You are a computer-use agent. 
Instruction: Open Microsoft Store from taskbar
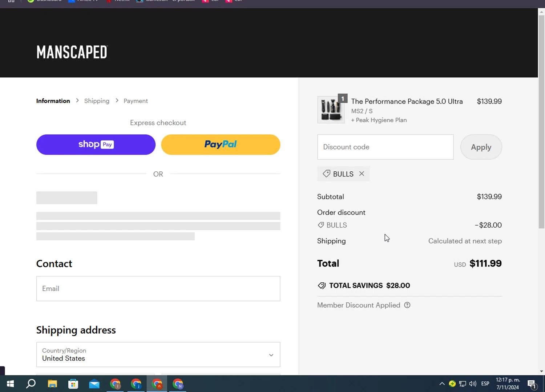[x=73, y=384]
